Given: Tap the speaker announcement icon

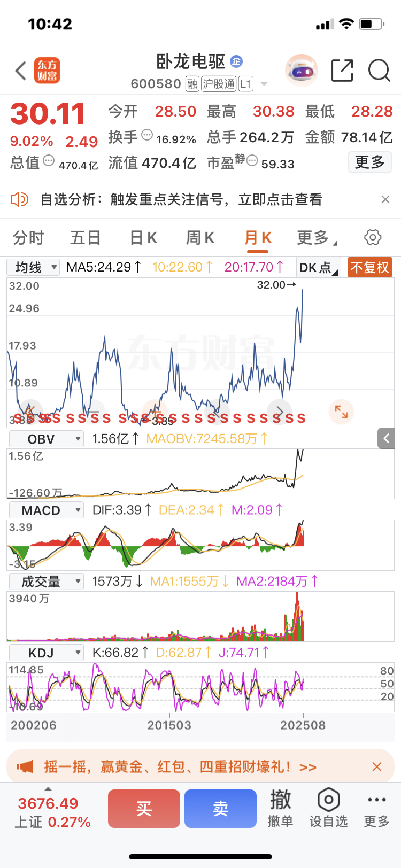Looking at the screenshot, I should click(x=19, y=199).
